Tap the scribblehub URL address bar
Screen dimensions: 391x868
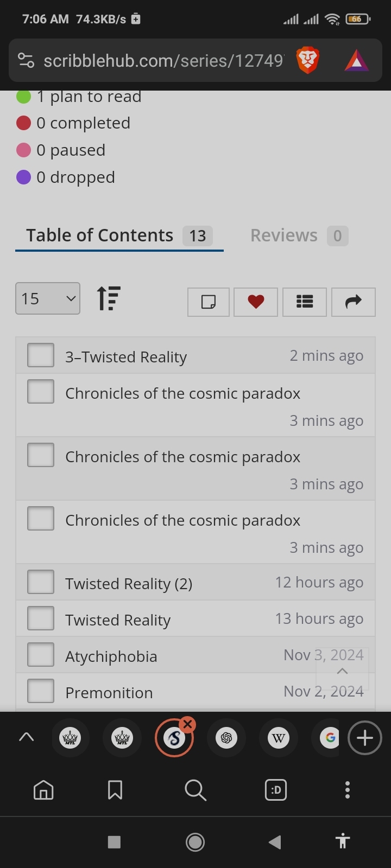pyautogui.click(x=163, y=61)
